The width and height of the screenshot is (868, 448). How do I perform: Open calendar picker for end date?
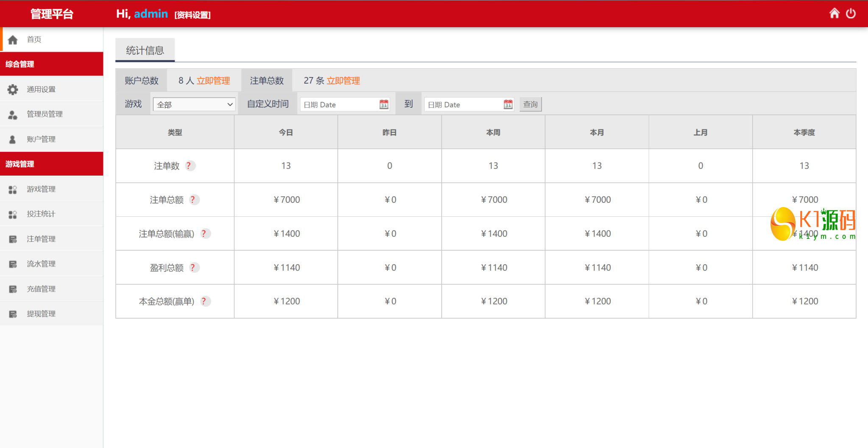508,104
